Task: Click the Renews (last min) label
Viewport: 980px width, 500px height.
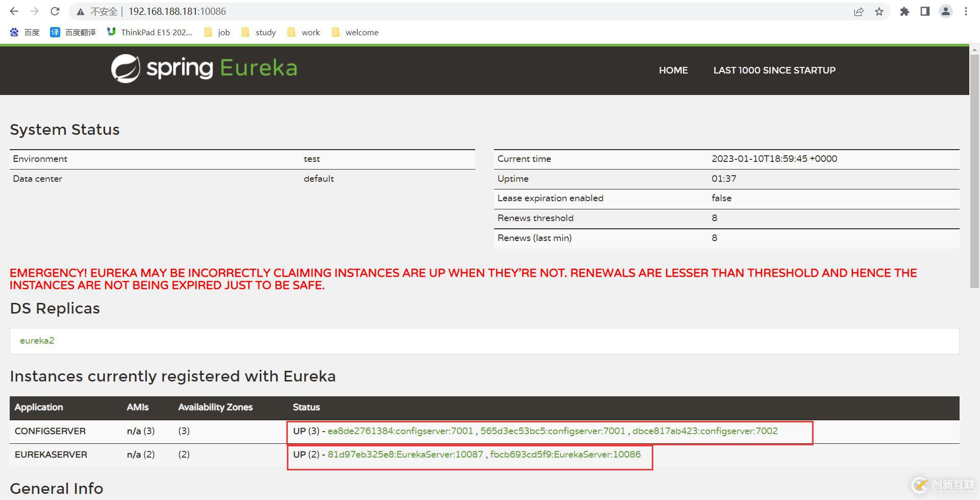Action: [x=534, y=238]
